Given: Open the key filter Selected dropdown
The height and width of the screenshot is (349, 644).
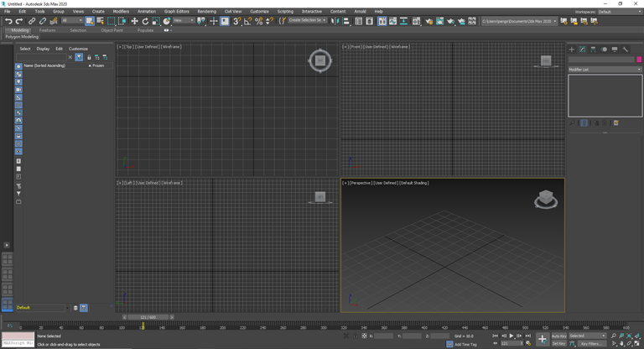Looking at the screenshot, I should pos(587,336).
